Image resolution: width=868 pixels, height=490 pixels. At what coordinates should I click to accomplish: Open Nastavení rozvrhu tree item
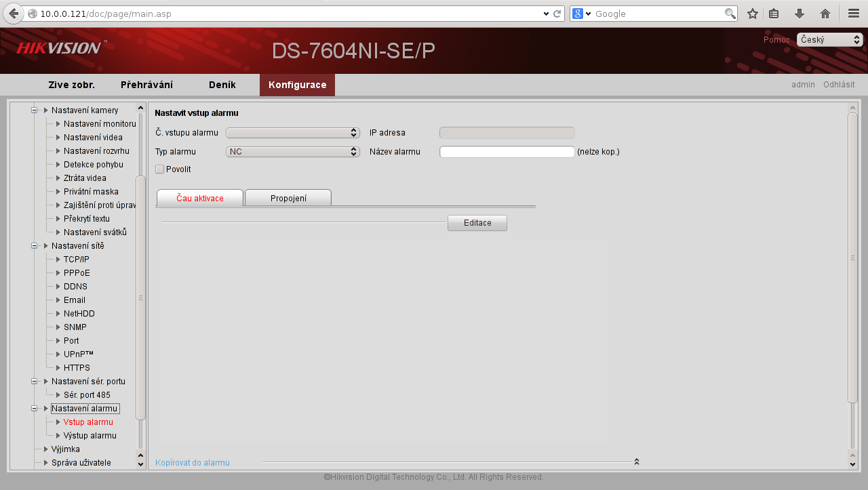(x=96, y=151)
